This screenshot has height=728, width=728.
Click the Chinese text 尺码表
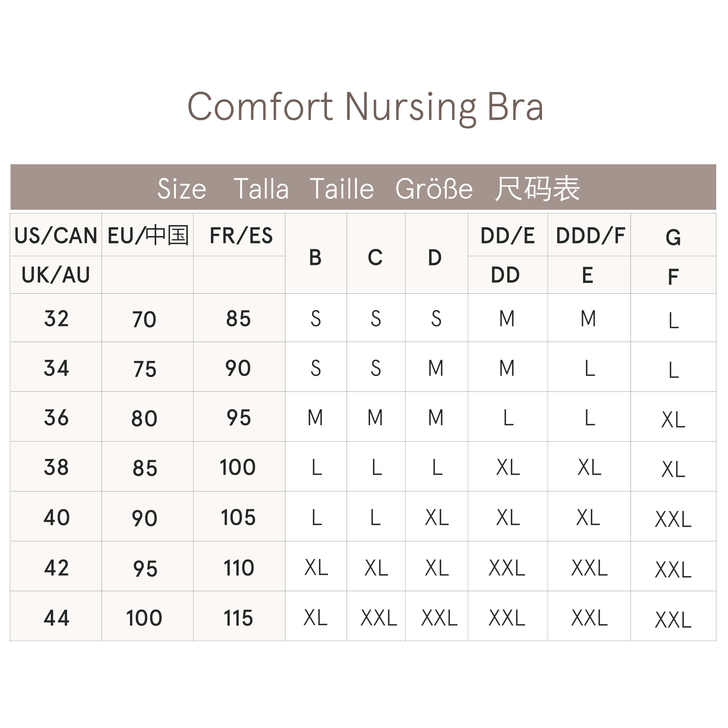coord(537,189)
